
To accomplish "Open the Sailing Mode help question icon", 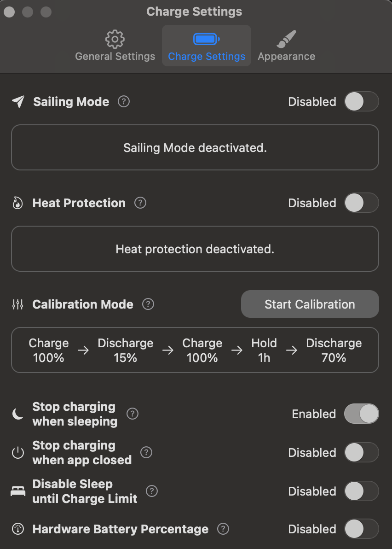I will 124,101.
